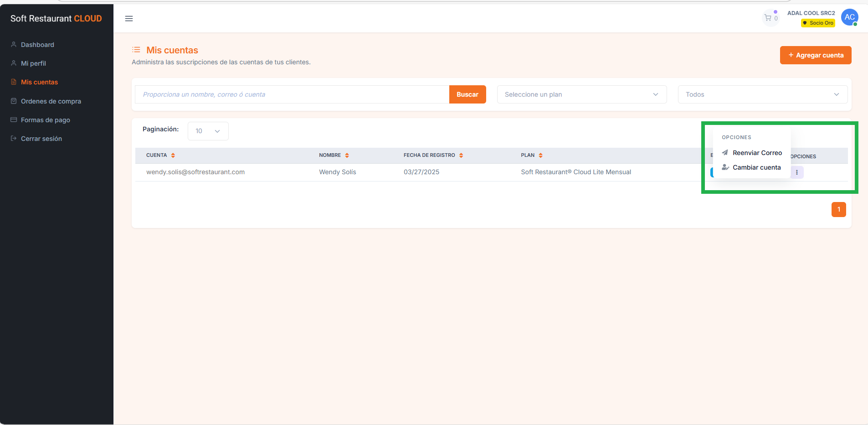
Task: Click the ADAL COOL SRC2 username
Action: pos(811,13)
